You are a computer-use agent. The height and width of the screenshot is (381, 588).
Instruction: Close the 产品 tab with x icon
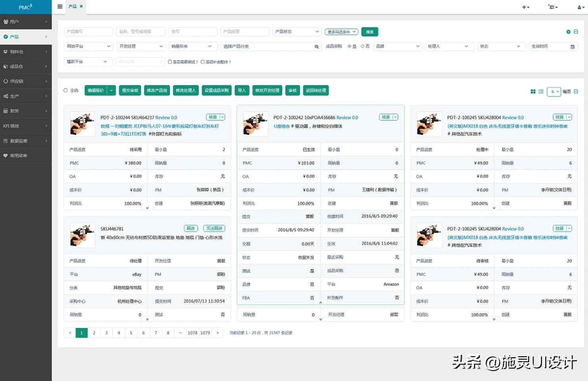coord(81,6)
